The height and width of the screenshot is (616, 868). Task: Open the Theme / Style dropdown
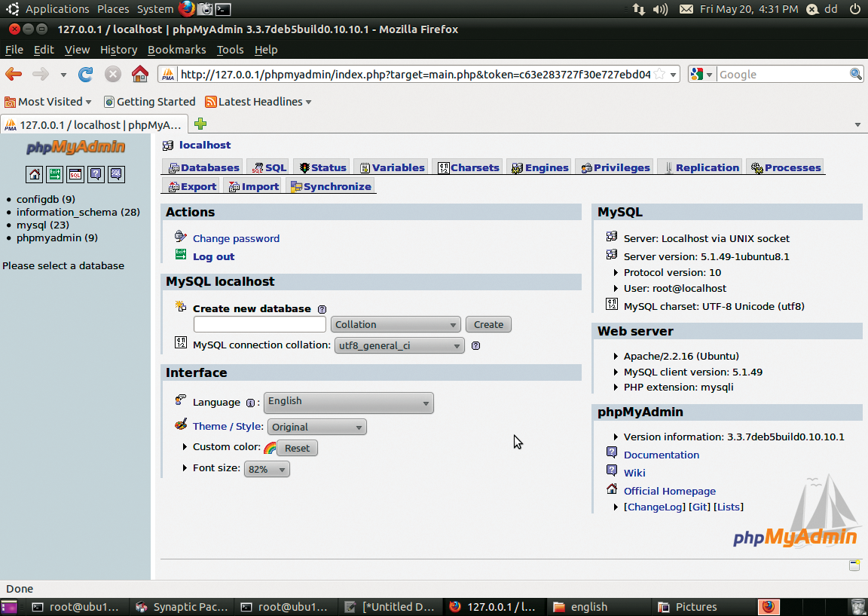pyautogui.click(x=316, y=427)
